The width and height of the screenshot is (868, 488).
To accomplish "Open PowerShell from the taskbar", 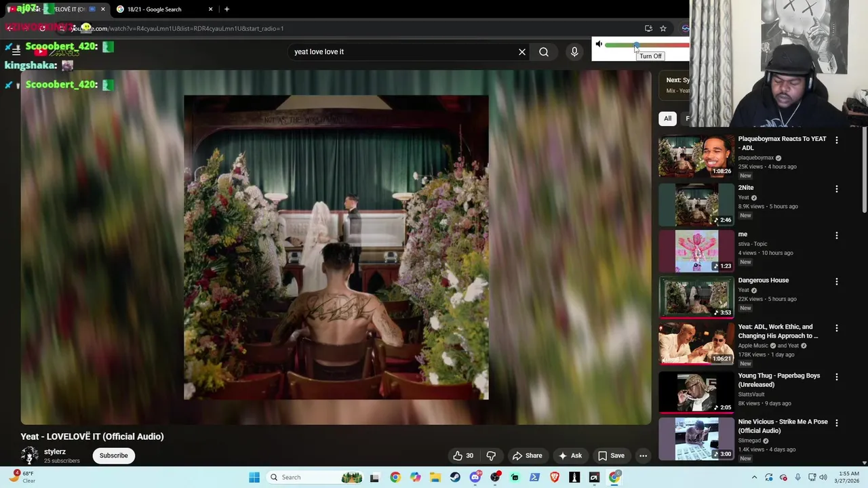I will [534, 477].
